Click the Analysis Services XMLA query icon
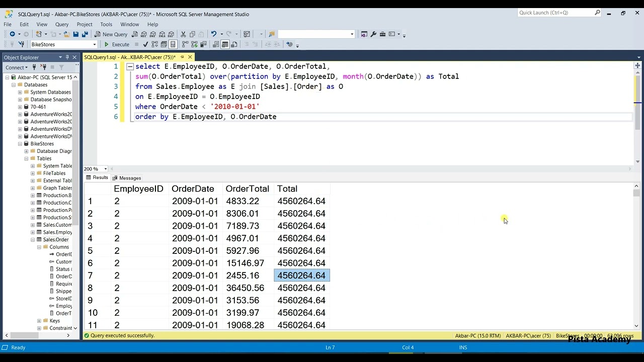Image resolution: width=644 pixels, height=362 pixels. coord(162,34)
